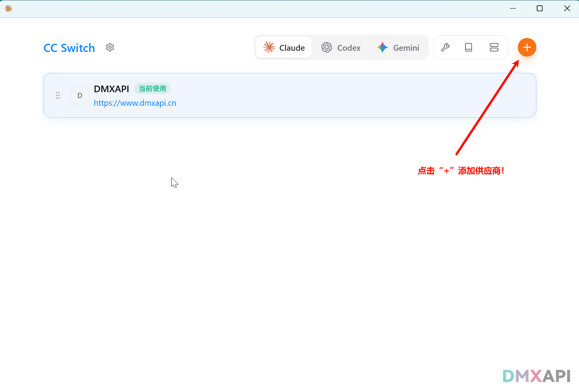Click the green 当前使用 badge
Image resolution: width=579 pixels, height=392 pixels.
(x=152, y=89)
